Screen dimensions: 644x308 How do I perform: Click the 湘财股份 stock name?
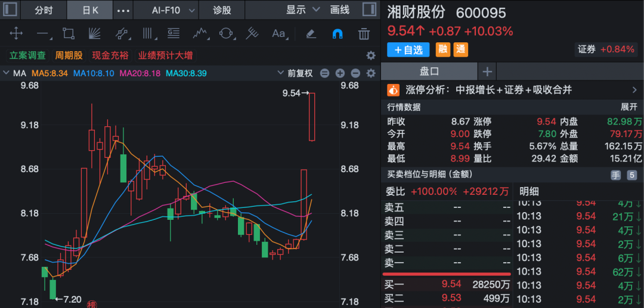coord(416,13)
